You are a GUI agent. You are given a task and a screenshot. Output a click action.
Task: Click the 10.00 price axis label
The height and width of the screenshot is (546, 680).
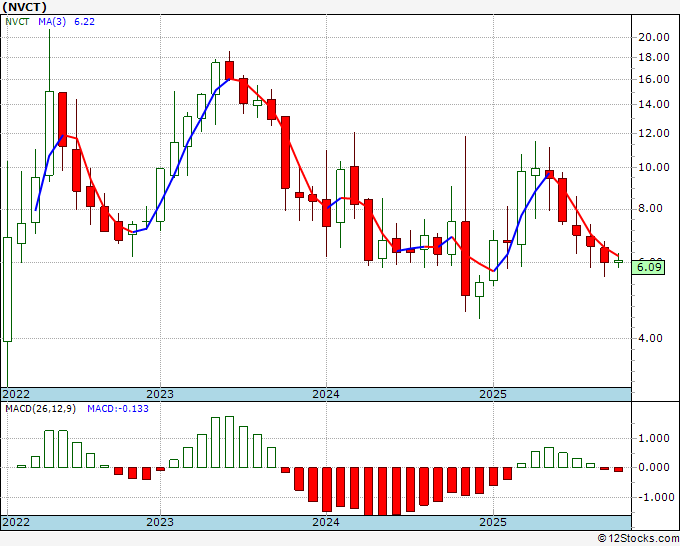coord(653,167)
